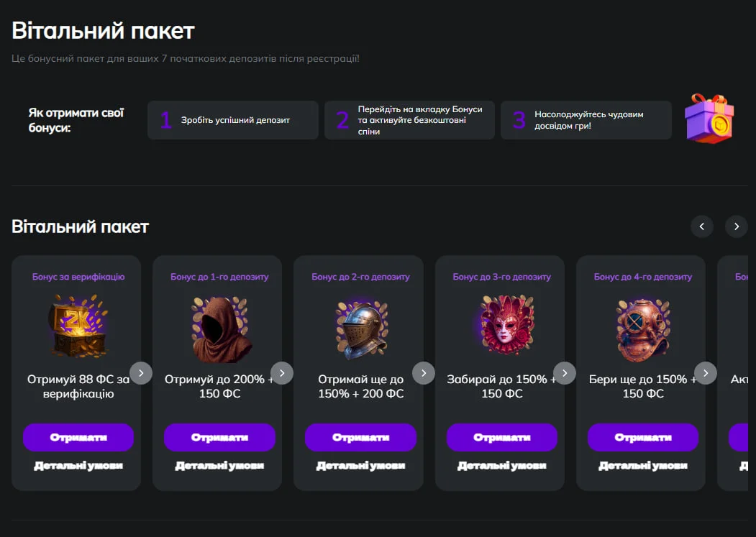Open Детальні умови under the 3rd deposit bonus

point(500,465)
